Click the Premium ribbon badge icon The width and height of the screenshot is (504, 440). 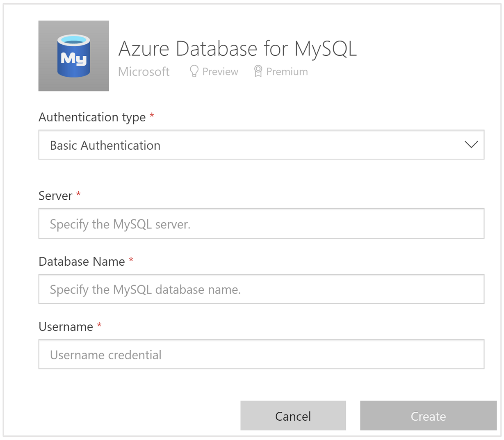(258, 71)
